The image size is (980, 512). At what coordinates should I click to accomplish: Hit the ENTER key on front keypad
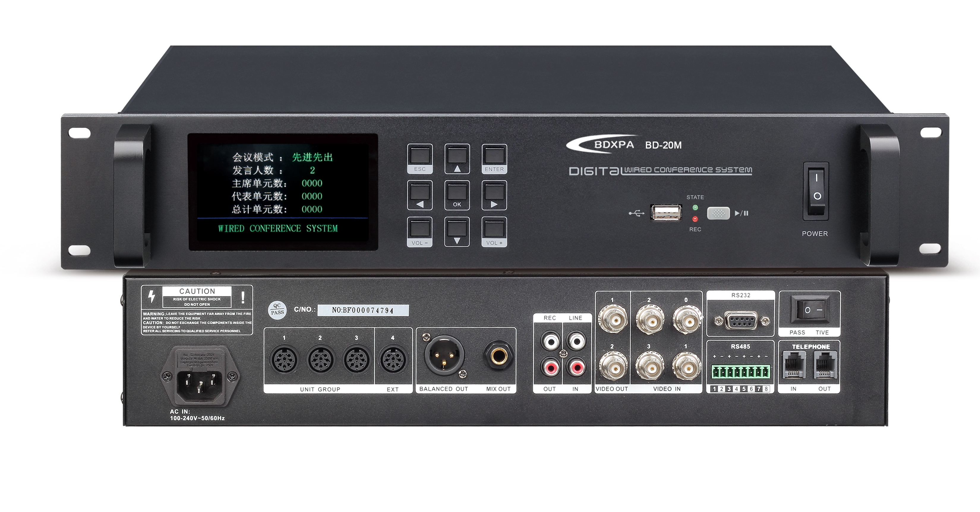tap(494, 159)
